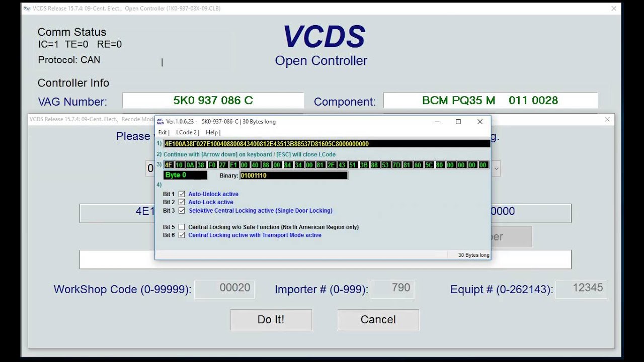Image resolution: width=644 pixels, height=362 pixels.
Task: Click the Do It! button
Action: click(x=271, y=320)
